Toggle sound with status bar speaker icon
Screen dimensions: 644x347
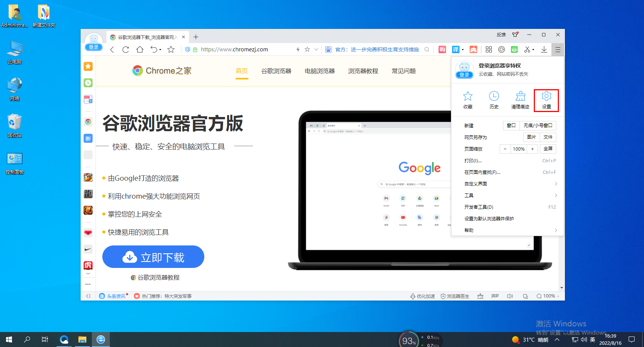point(510,296)
